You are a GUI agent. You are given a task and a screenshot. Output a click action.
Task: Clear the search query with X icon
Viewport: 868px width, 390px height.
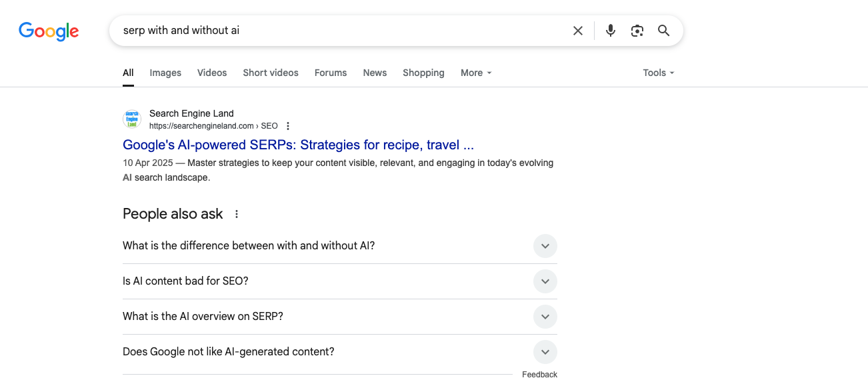pos(578,31)
